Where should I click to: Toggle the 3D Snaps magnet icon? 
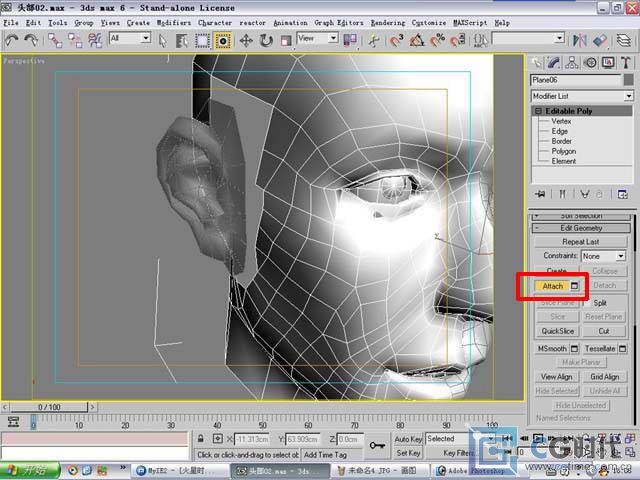pos(396,40)
